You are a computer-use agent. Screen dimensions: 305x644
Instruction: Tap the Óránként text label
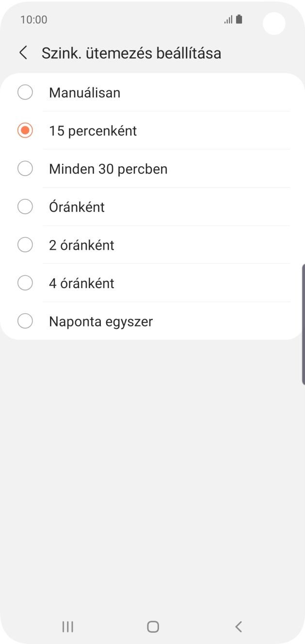pos(77,207)
